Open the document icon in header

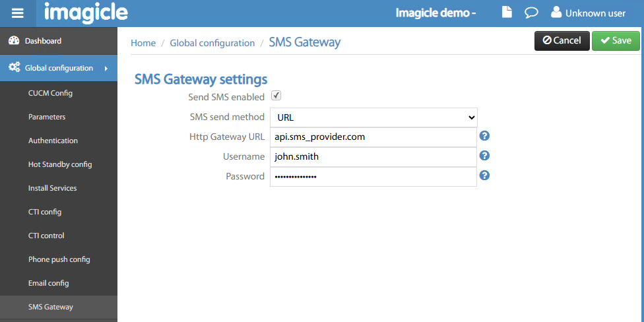(507, 13)
